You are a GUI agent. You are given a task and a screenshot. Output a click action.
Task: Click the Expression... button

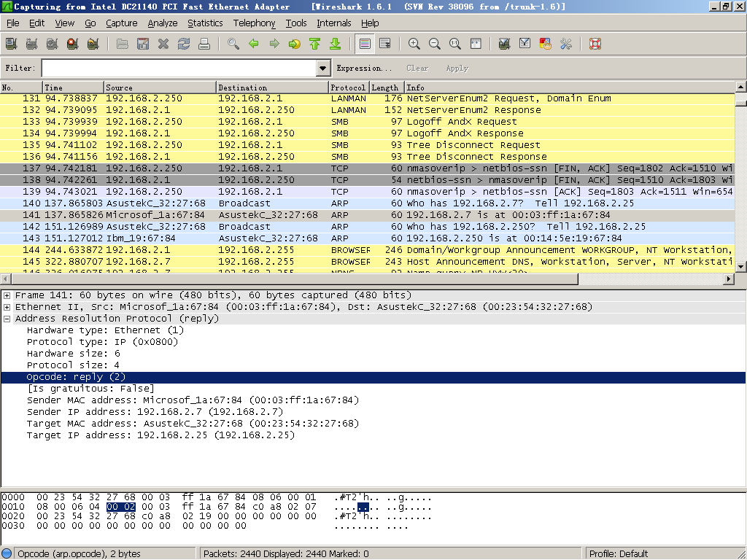point(359,69)
